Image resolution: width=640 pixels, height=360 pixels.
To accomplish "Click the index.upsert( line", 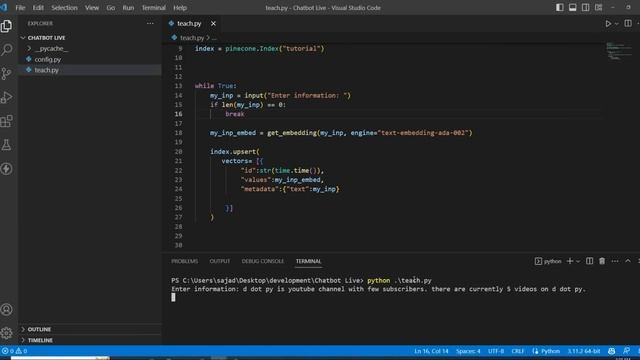I will 235,152.
